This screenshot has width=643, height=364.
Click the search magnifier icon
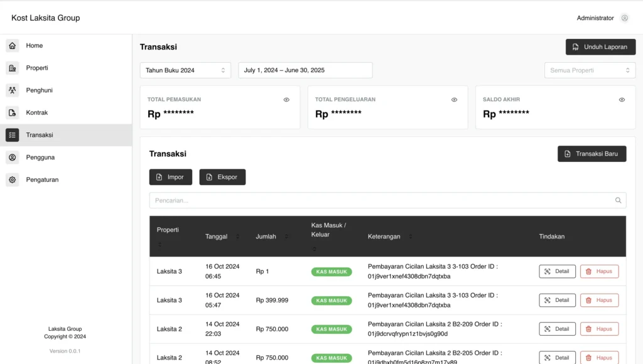[618, 200]
